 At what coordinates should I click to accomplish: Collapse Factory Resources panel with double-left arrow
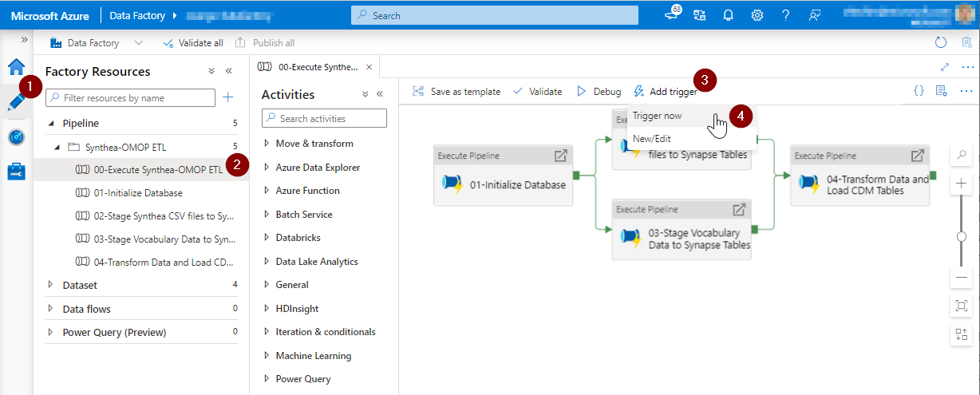(x=229, y=71)
